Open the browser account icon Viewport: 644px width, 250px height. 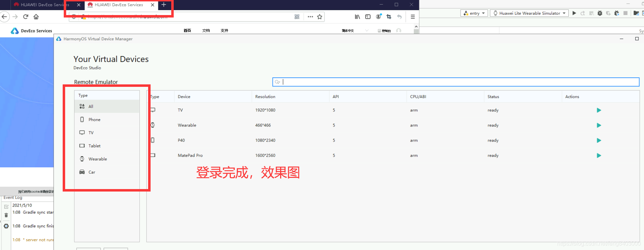(x=379, y=16)
